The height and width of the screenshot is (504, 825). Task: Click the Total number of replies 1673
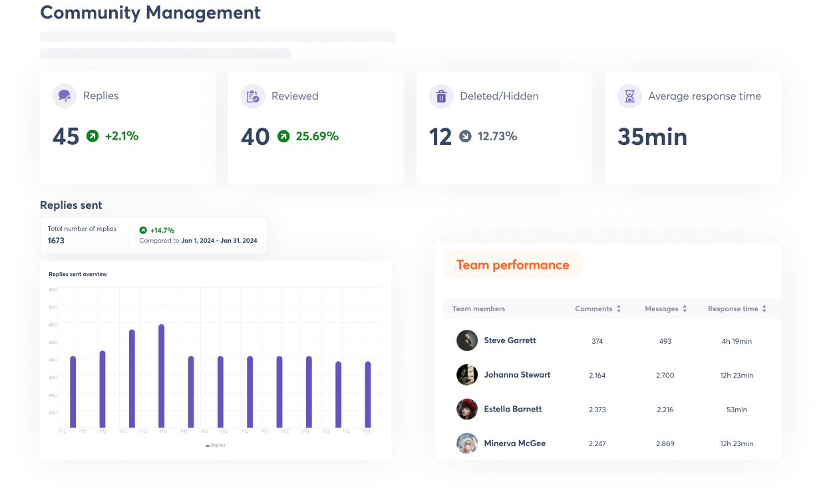[57, 241]
